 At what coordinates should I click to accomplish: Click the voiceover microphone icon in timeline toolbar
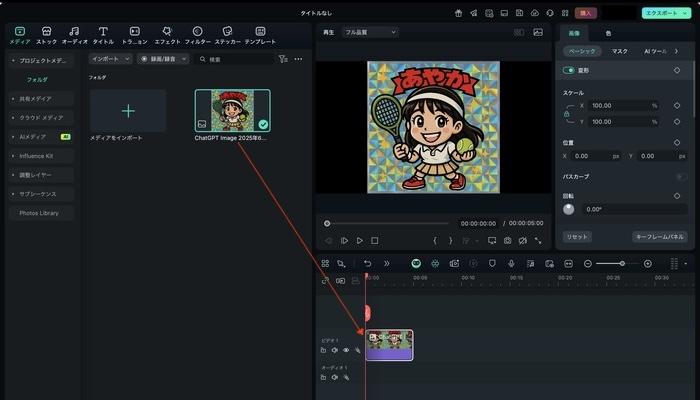[x=510, y=264]
